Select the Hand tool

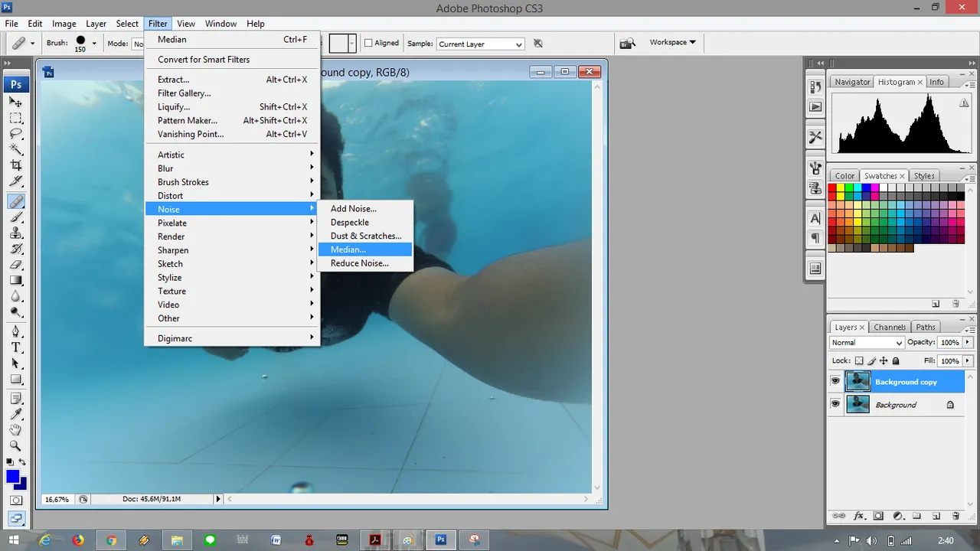[16, 431]
